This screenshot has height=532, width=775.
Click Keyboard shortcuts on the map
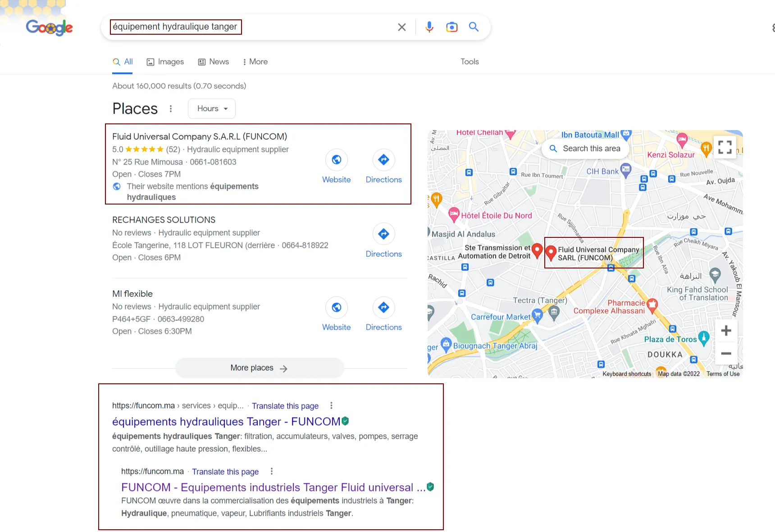[x=627, y=374]
